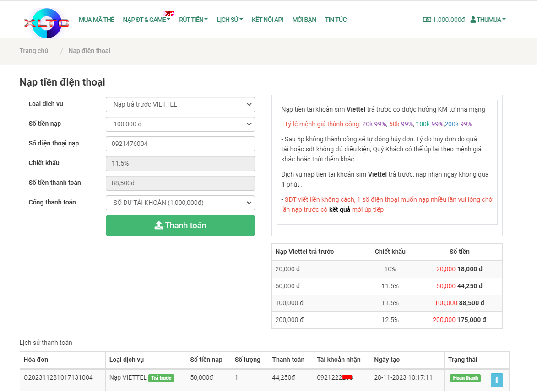This screenshot has height=392, width=537.
Task: Click the Nạp tiền điện thoại heading
Action: click(62, 82)
